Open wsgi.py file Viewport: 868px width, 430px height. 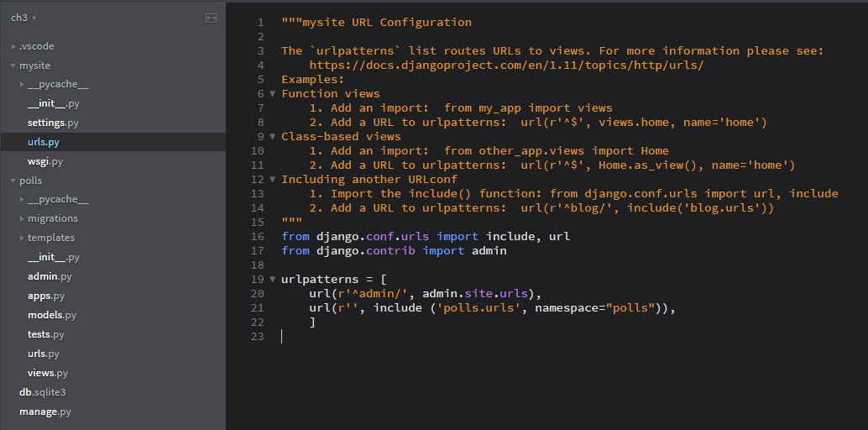point(44,162)
